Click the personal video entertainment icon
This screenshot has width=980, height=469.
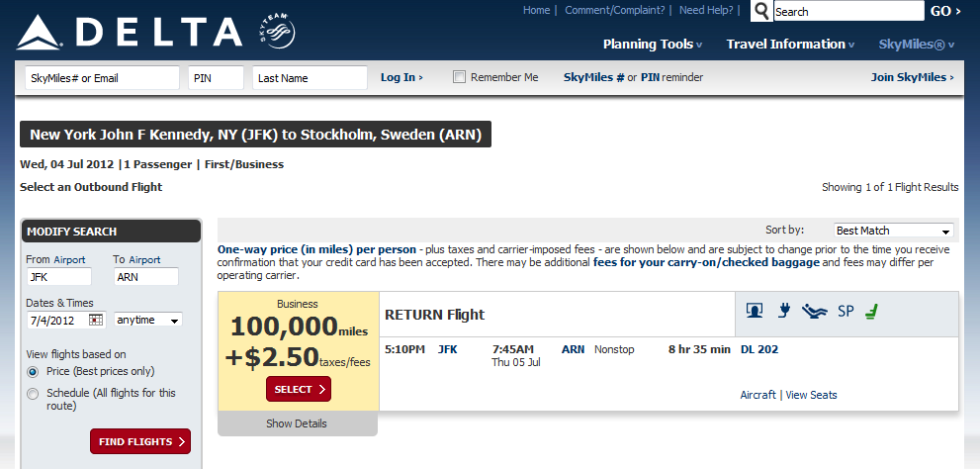click(x=755, y=312)
